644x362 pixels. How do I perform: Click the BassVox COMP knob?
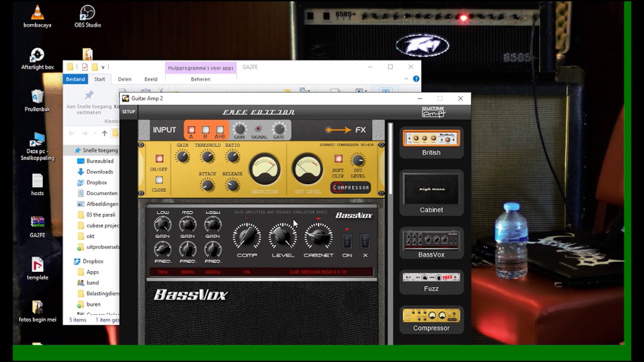click(247, 236)
